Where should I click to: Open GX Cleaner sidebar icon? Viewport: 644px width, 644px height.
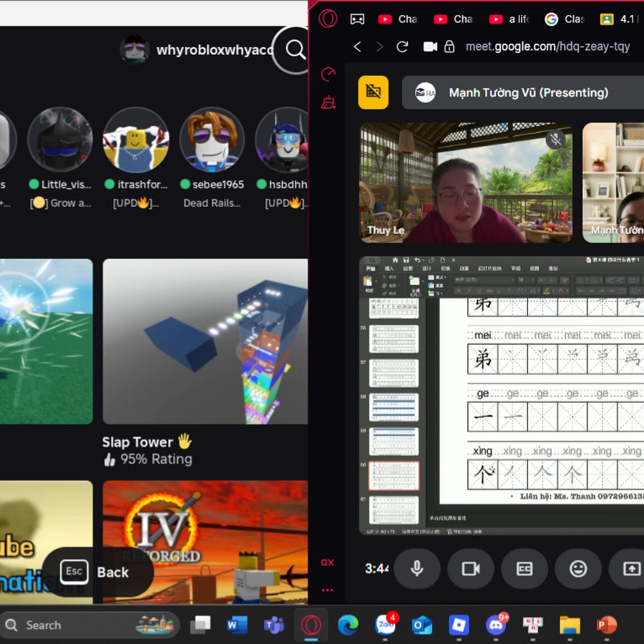point(328,102)
